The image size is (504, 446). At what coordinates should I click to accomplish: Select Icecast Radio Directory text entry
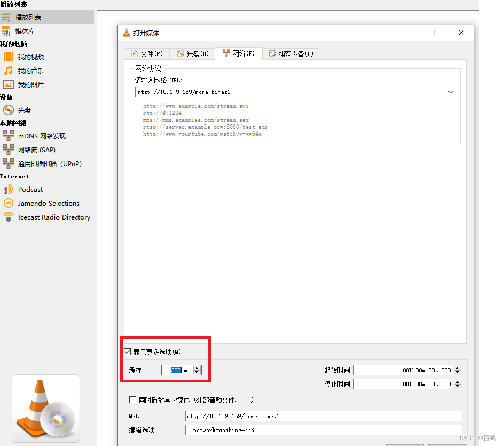pos(54,217)
